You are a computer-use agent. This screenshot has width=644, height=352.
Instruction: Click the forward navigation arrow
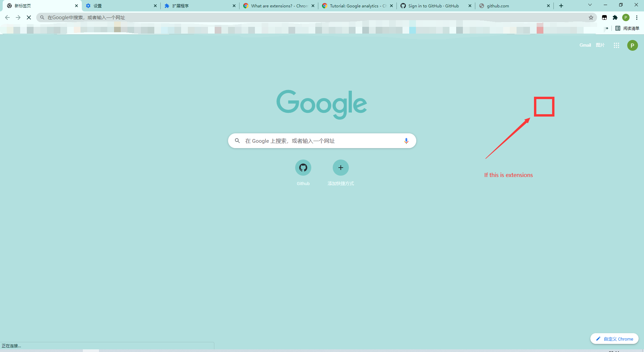click(18, 17)
